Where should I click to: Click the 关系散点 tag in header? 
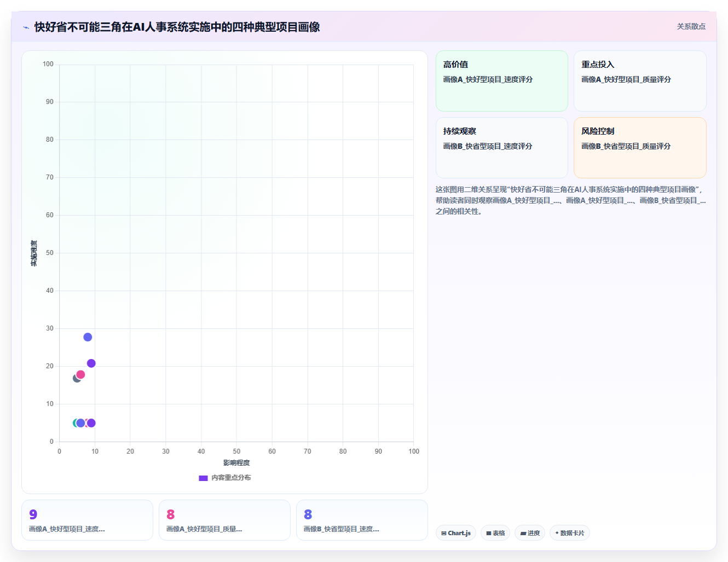(x=691, y=26)
